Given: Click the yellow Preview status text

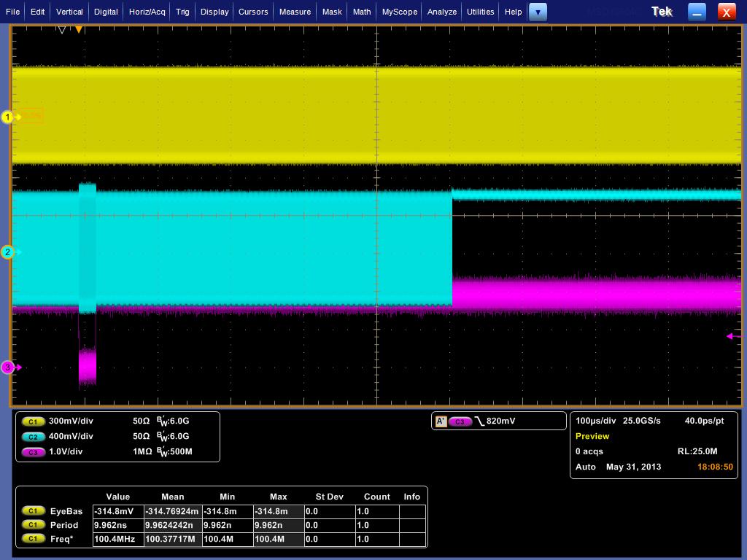Looking at the screenshot, I should 592,436.
